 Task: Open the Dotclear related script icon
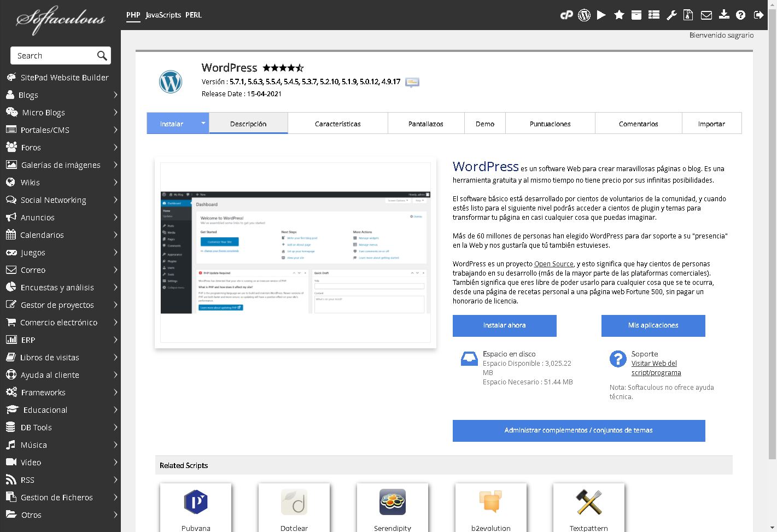(x=294, y=502)
